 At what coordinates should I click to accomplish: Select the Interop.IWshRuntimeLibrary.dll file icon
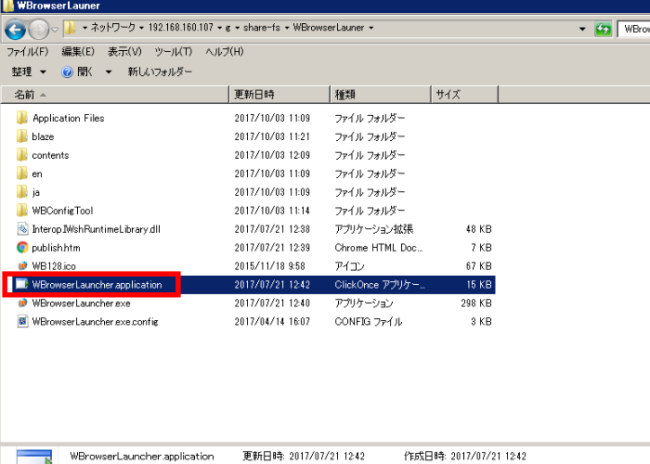pos(22,229)
